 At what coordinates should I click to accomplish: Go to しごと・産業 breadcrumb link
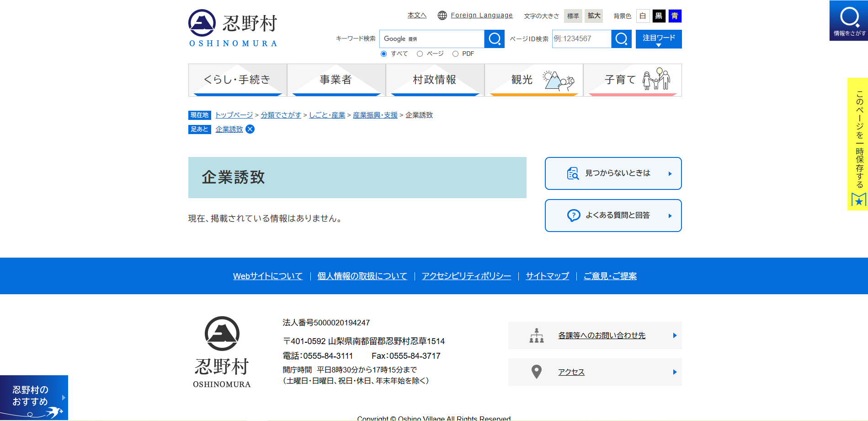(x=327, y=115)
